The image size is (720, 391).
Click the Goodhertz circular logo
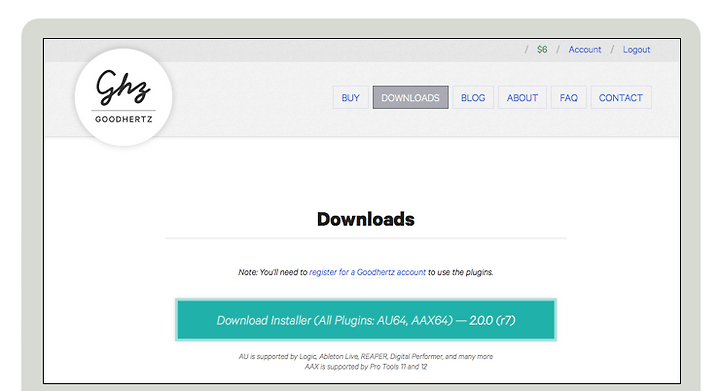(124, 97)
